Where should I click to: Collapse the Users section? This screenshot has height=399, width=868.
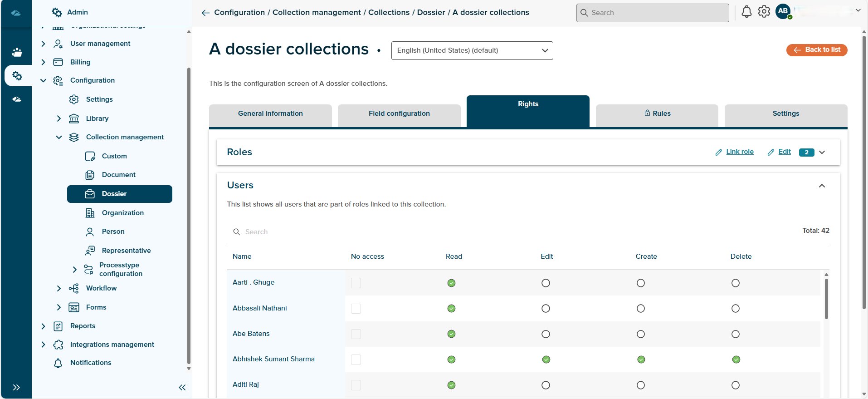pyautogui.click(x=822, y=186)
